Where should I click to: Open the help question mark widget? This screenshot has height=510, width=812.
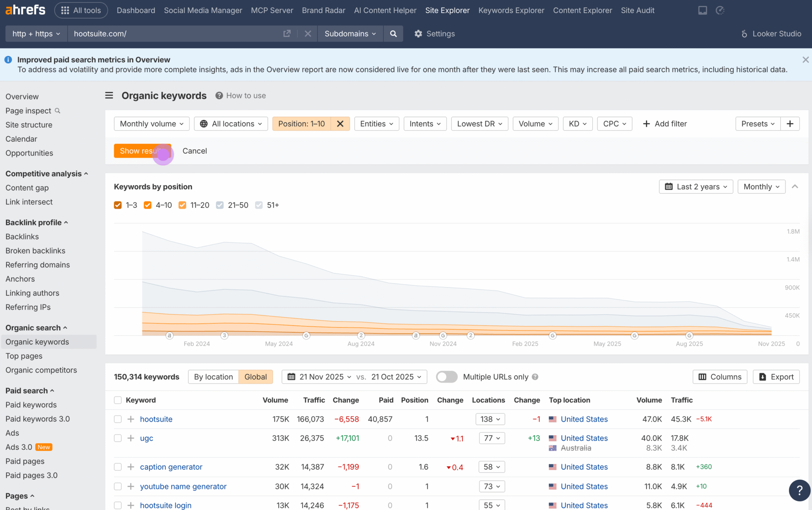pos(800,490)
